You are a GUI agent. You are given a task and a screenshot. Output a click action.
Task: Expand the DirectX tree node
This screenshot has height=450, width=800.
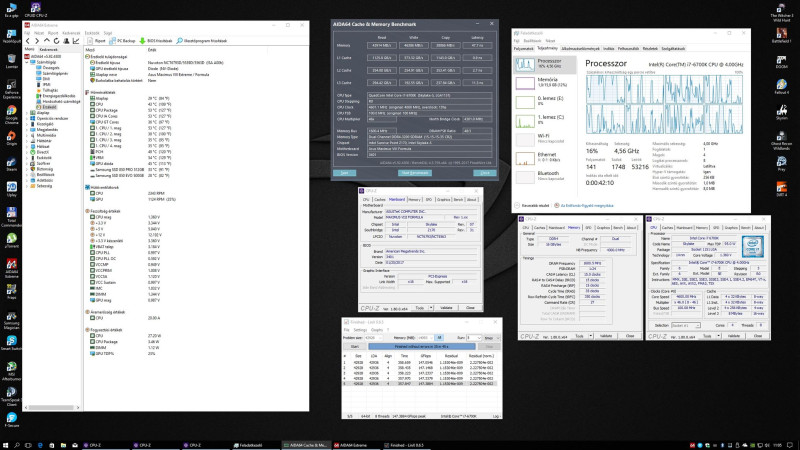coord(27,152)
